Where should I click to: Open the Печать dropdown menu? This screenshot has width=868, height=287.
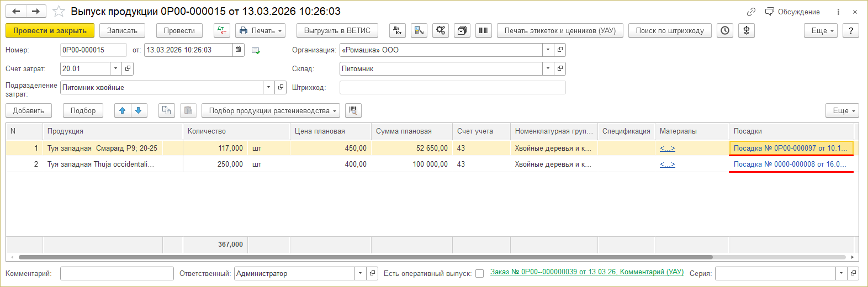coord(261,30)
